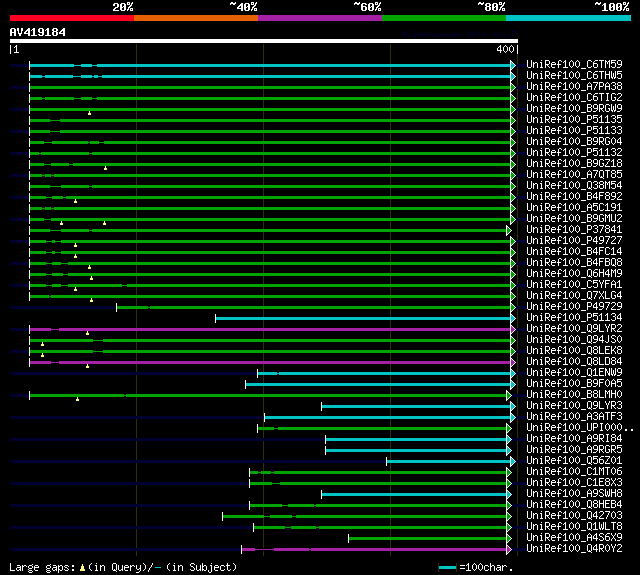Click the truncated UniRef100_UPI000.. label
The height and width of the screenshot is (575, 640).
(580, 428)
